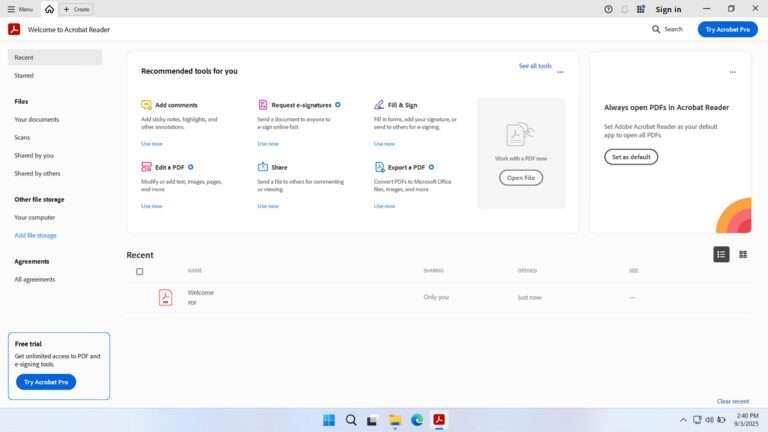Click the Edit a PDF tool icon
The width and height of the screenshot is (768, 432).
point(146,167)
